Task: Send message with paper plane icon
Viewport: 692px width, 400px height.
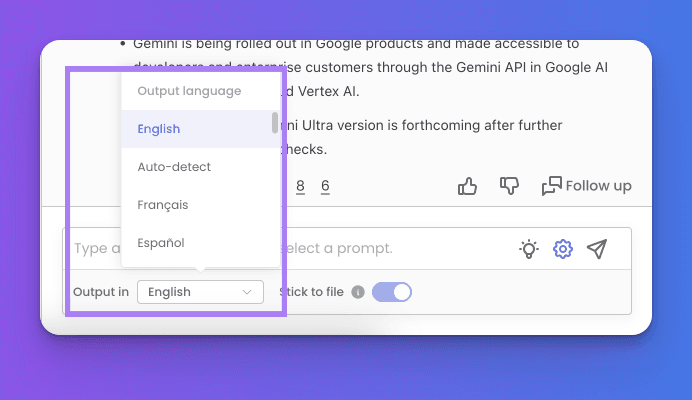Action: point(597,249)
